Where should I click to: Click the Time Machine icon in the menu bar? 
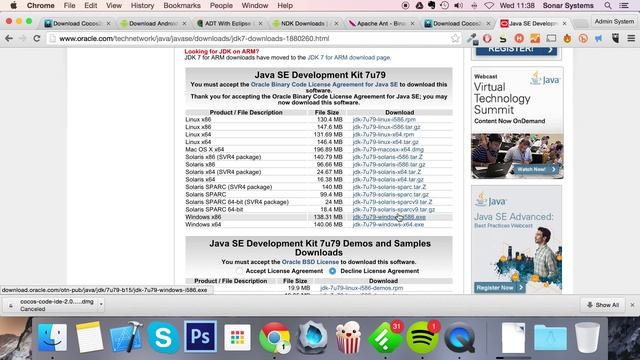click(x=445, y=5)
